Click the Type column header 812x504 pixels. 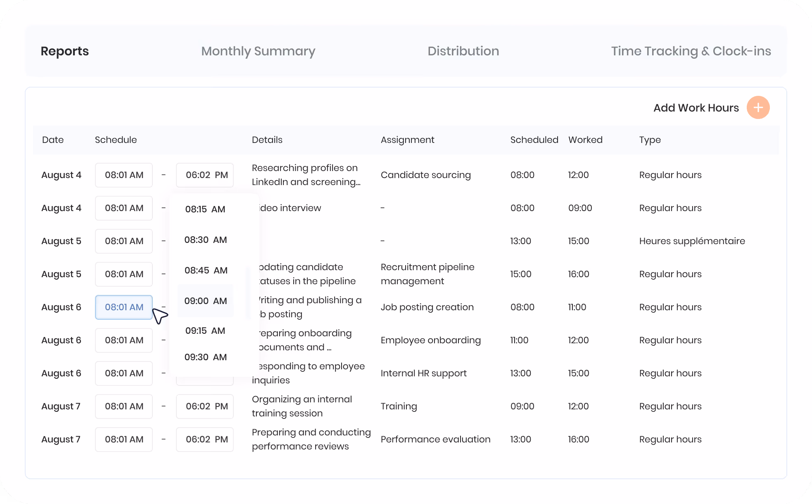(650, 140)
